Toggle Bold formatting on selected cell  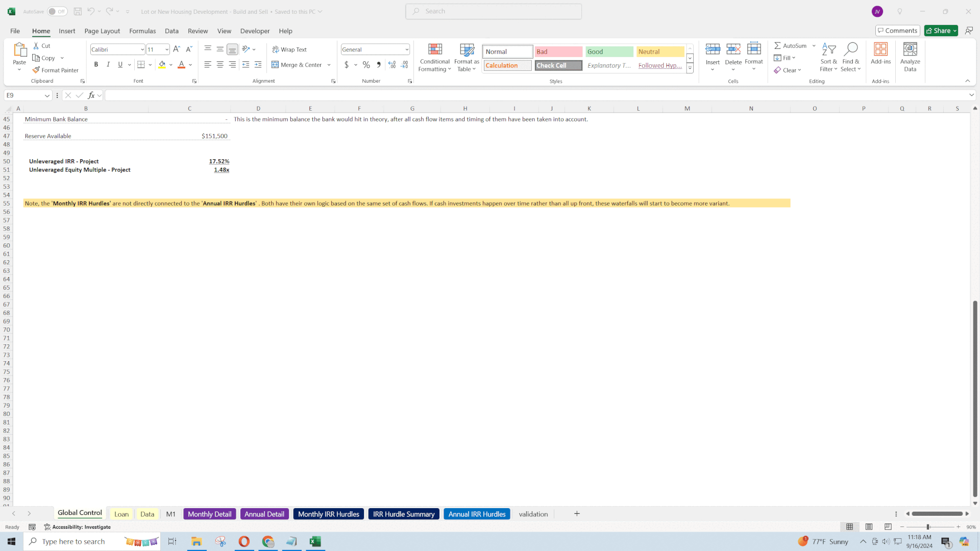[95, 65]
